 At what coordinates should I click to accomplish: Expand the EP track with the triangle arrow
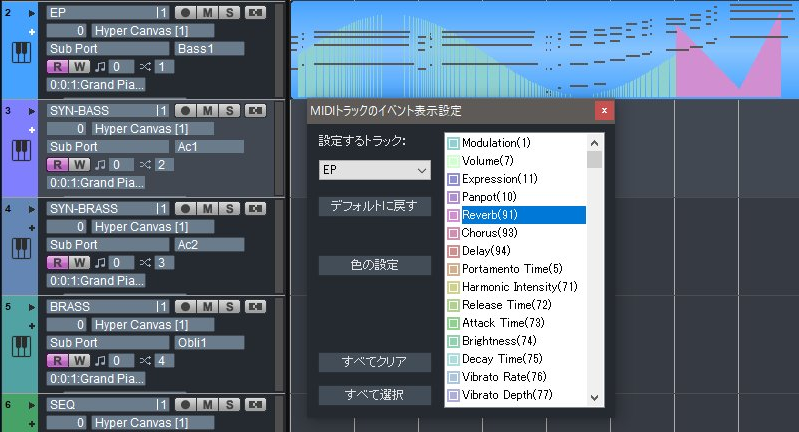[x=32, y=13]
